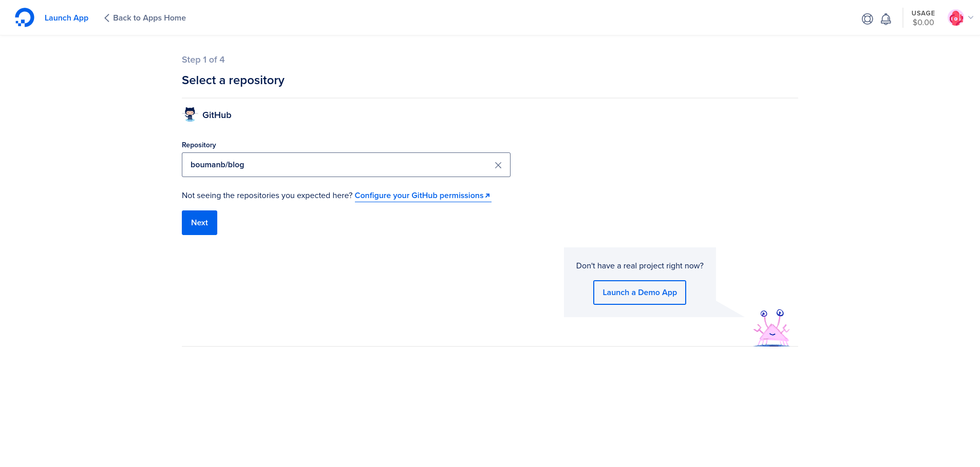980x467 pixels.
Task: Open the account dropdown chevron
Action: [971, 17]
